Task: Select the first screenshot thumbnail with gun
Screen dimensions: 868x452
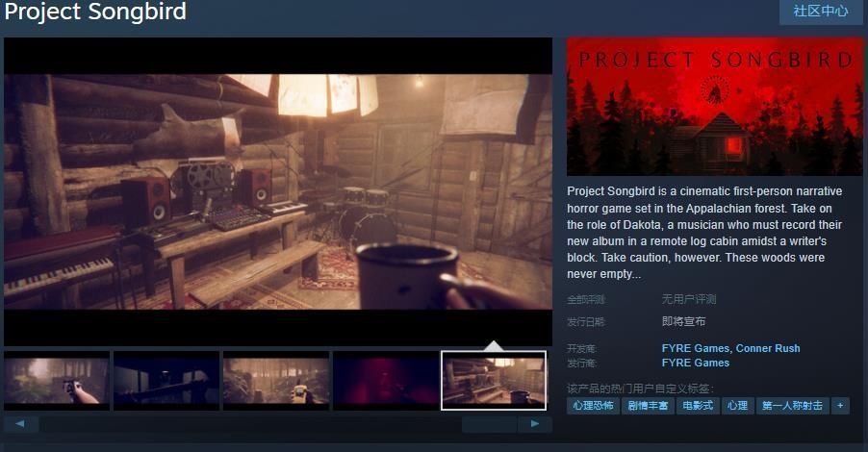Action: tap(57, 381)
